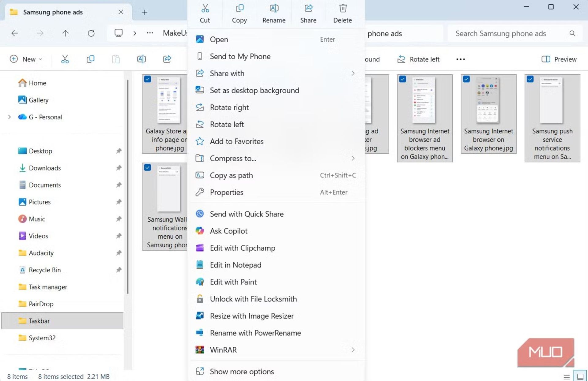
Task: Uncheck the Galaxy Store app info file checkbox
Action: (x=148, y=79)
